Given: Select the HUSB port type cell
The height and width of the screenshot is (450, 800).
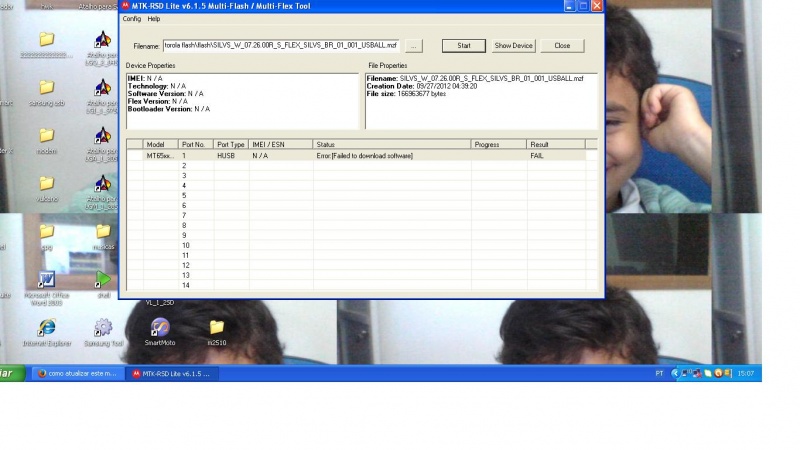Looking at the screenshot, I should pos(231,156).
